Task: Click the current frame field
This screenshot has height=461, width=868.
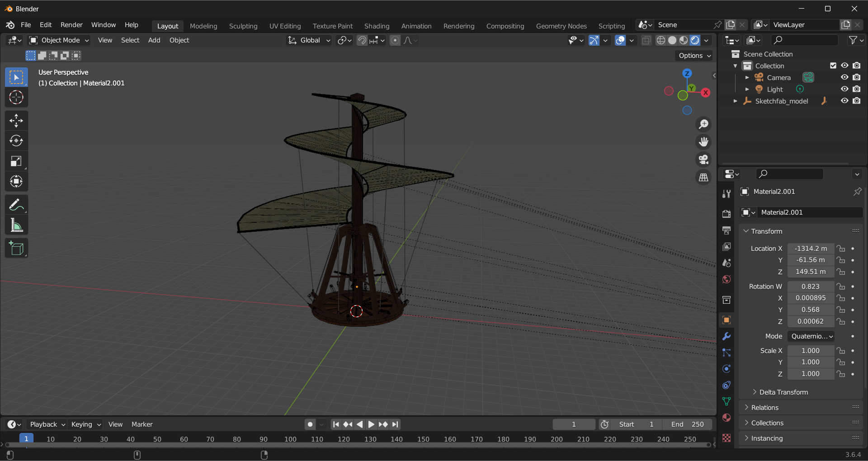Action: pyautogui.click(x=574, y=424)
